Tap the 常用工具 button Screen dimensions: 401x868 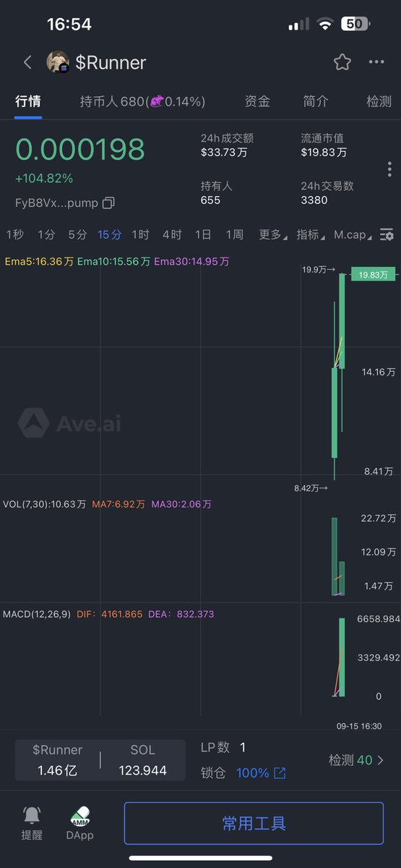coord(254,823)
